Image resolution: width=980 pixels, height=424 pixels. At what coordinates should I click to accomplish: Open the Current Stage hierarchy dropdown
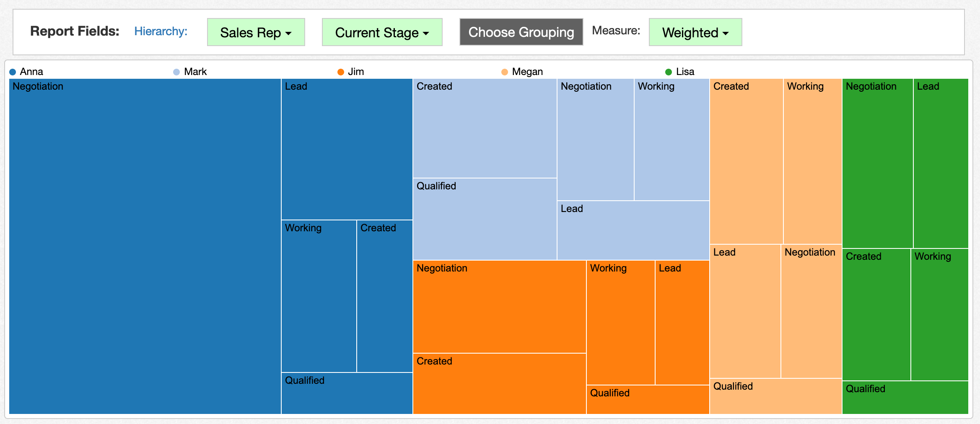[x=382, y=32]
